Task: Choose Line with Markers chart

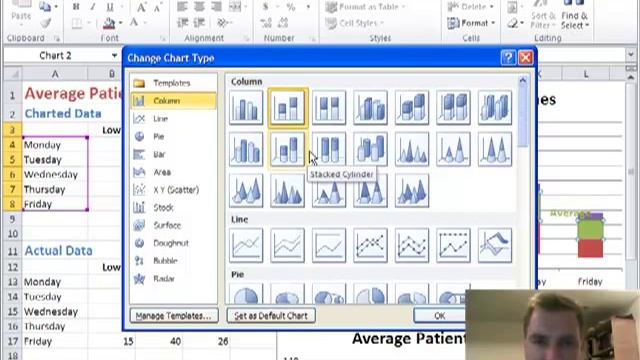Action: 370,245
